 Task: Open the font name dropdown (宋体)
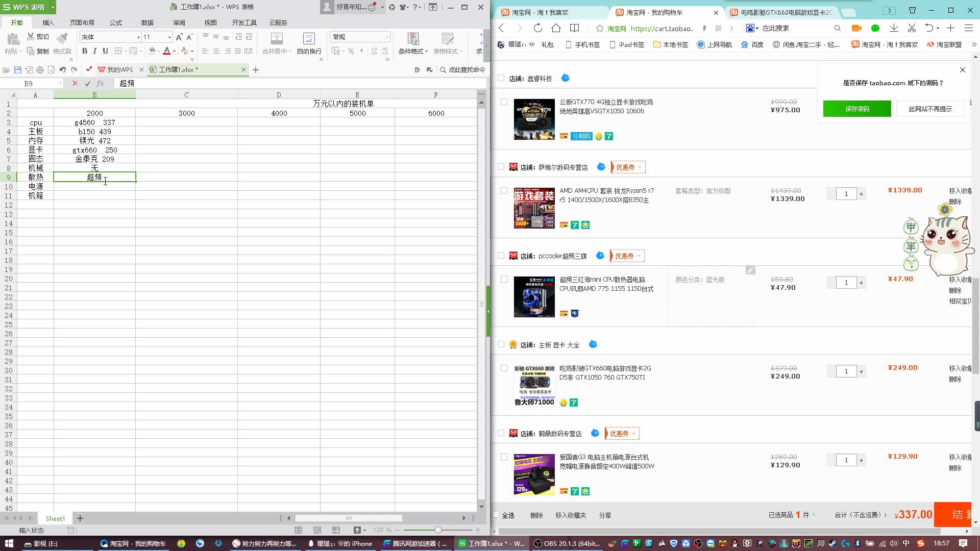click(138, 37)
